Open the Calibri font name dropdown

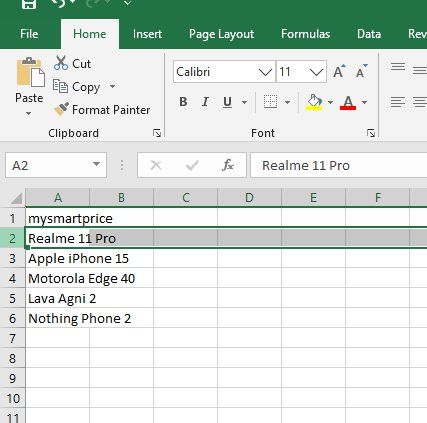(x=265, y=72)
